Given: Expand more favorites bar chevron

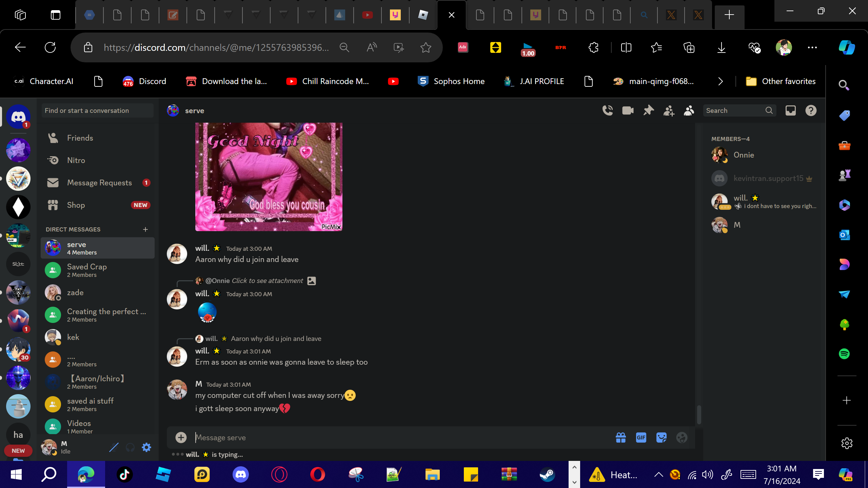Looking at the screenshot, I should (x=721, y=81).
